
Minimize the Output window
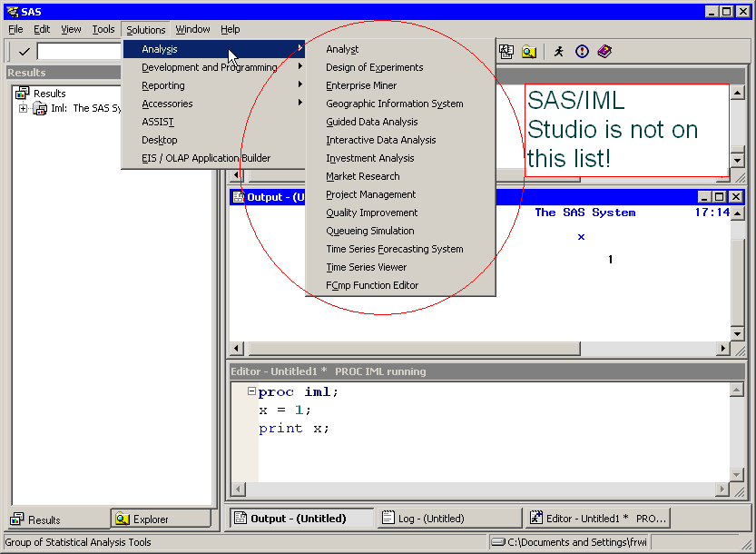pos(704,197)
